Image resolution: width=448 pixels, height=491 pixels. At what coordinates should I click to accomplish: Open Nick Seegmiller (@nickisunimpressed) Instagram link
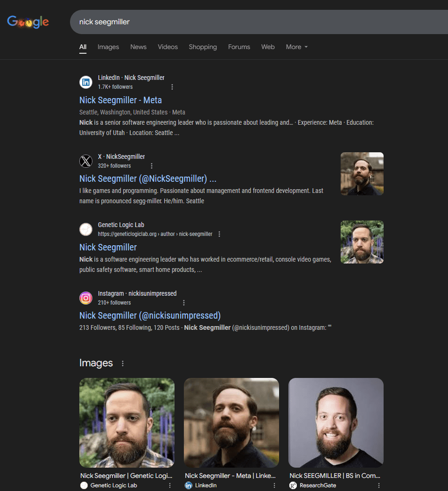[x=150, y=316]
